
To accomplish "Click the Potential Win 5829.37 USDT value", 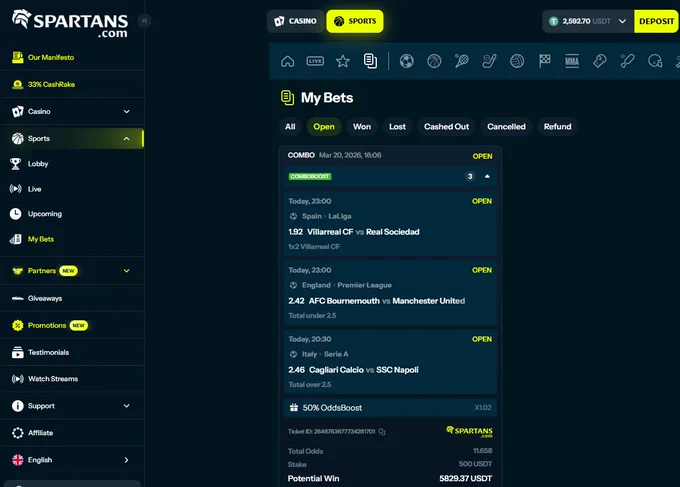I will click(465, 478).
